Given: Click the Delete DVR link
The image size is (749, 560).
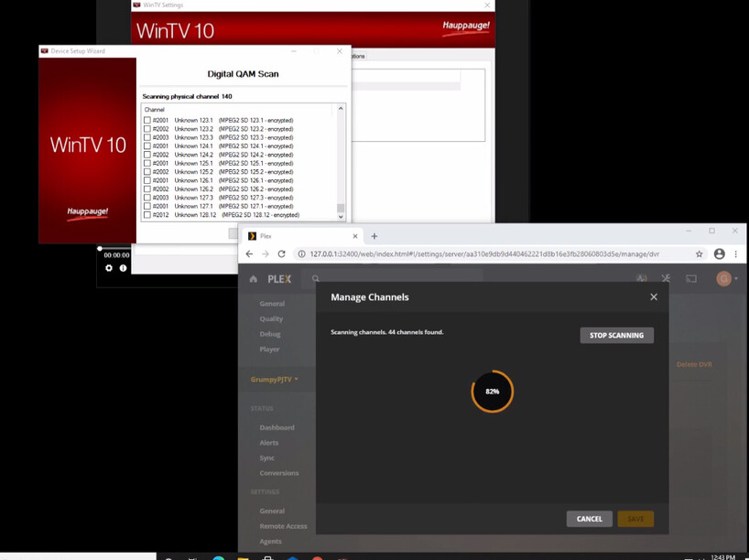Looking at the screenshot, I should tap(694, 364).
